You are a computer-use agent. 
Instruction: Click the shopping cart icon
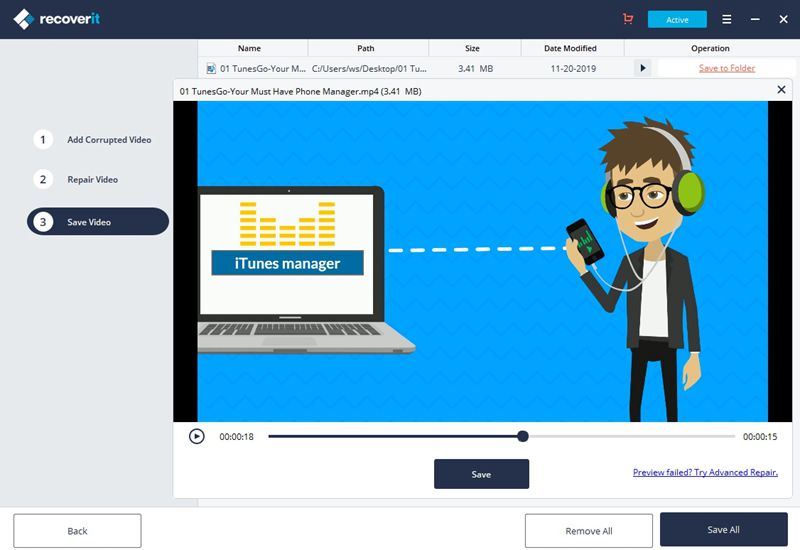click(628, 19)
